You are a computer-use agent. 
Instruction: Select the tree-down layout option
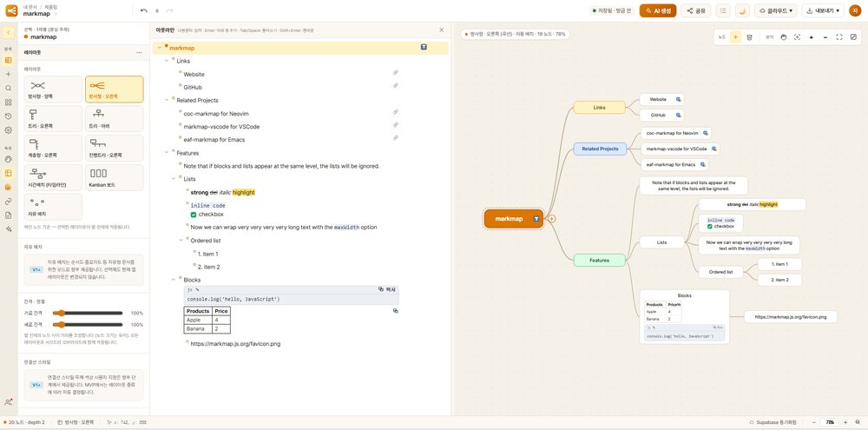[x=114, y=119]
